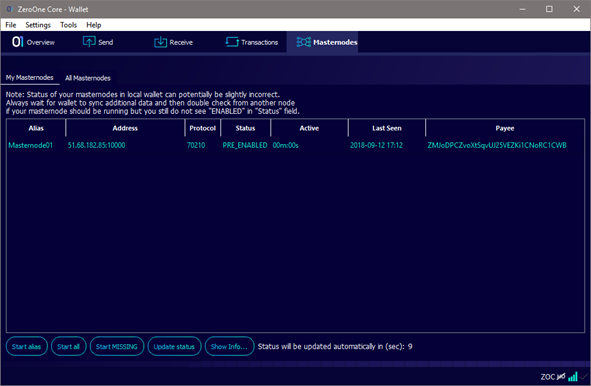Click the disabled network icon next to ZOC

pos(561,376)
